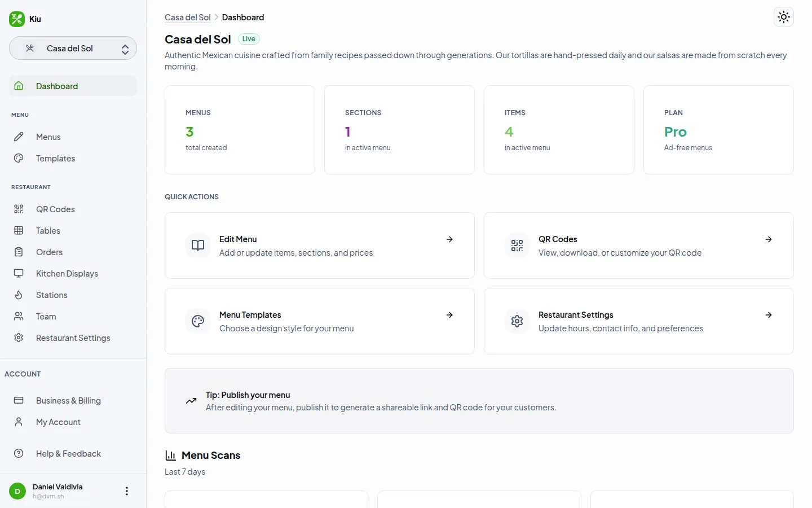Click the Kiu logo icon
The image size is (812, 508).
point(17,19)
